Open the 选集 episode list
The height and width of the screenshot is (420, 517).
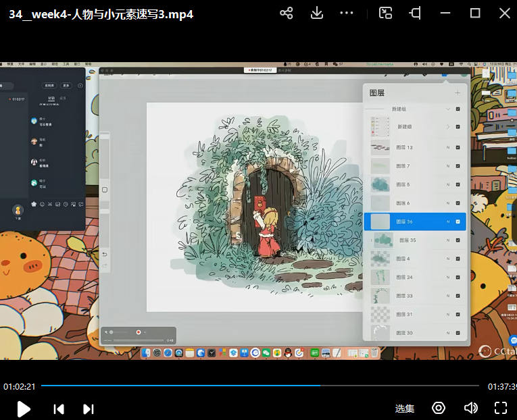[x=405, y=409]
